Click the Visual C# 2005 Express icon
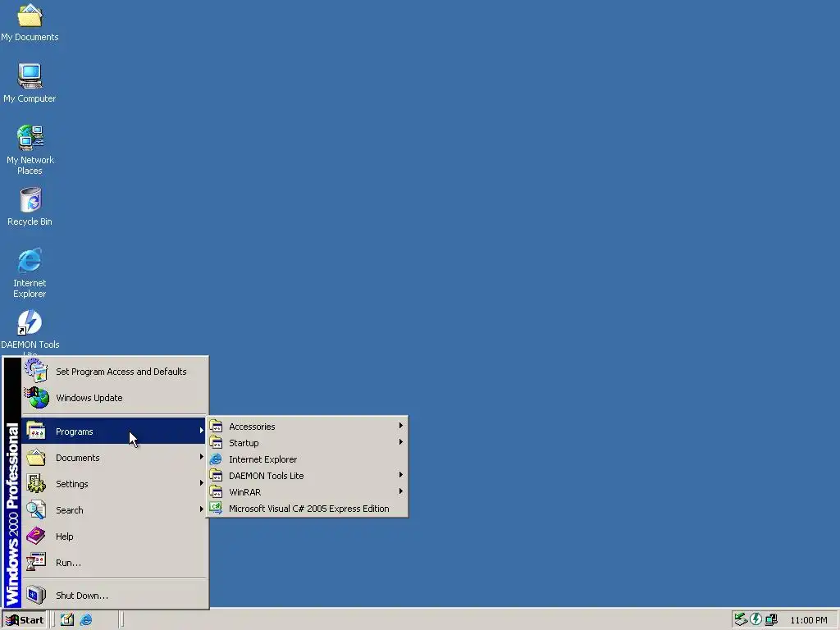This screenshot has width=840, height=630. click(216, 509)
